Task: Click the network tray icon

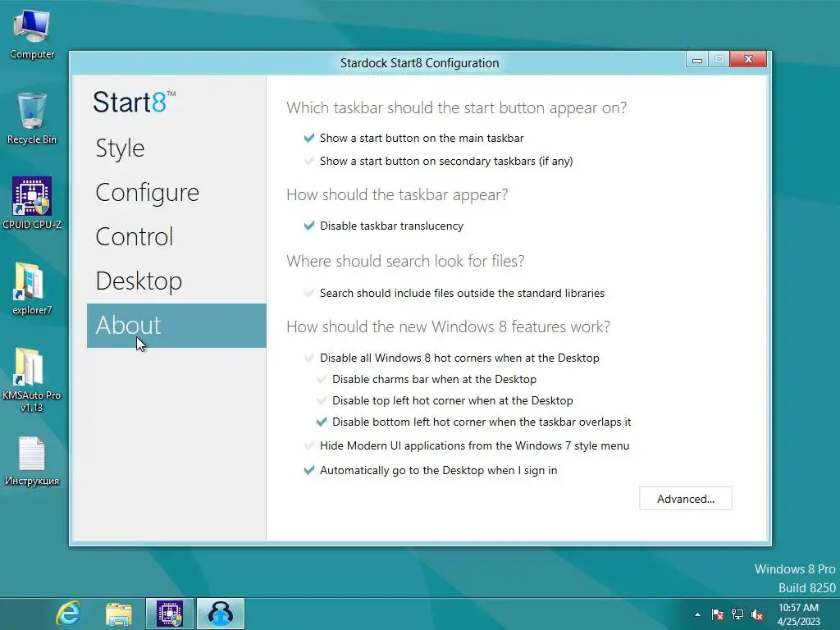Action: click(737, 614)
